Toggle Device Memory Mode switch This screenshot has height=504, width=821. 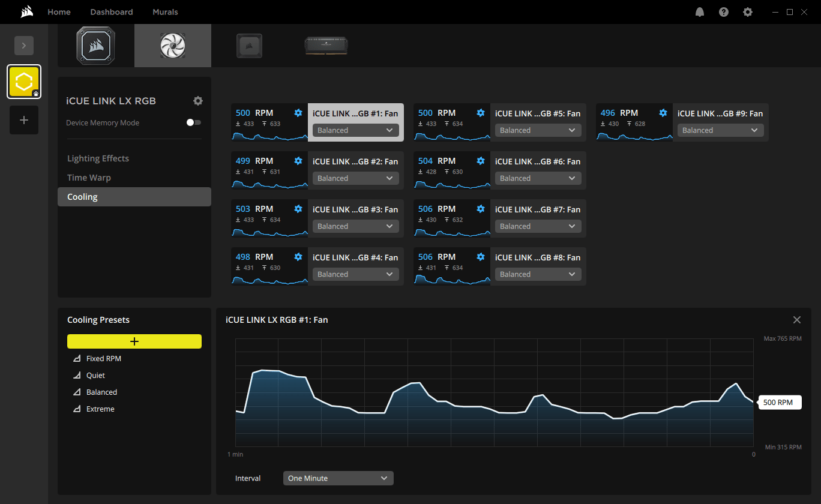[x=193, y=122]
